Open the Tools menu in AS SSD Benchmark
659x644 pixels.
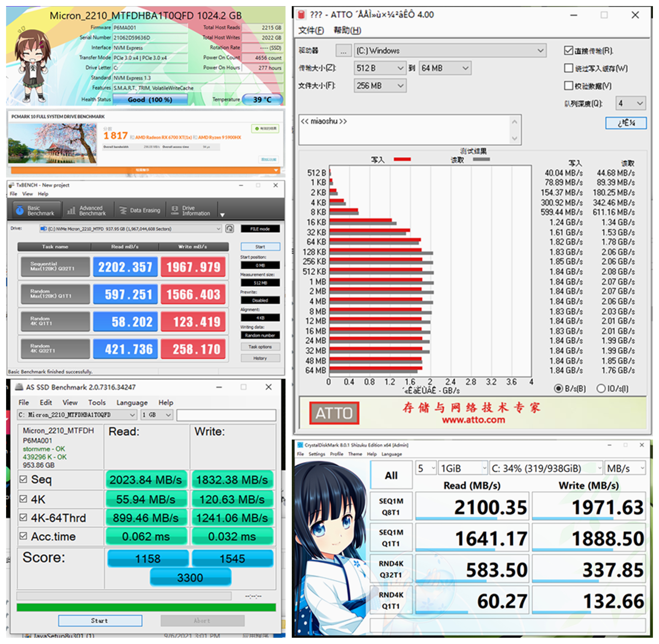click(x=97, y=403)
